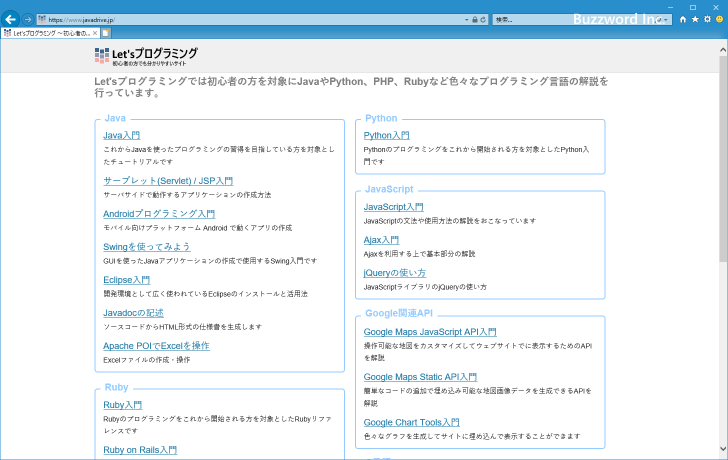The width and height of the screenshot is (728, 460).
Task: Click the JavaScript section heading text
Action: 389,189
